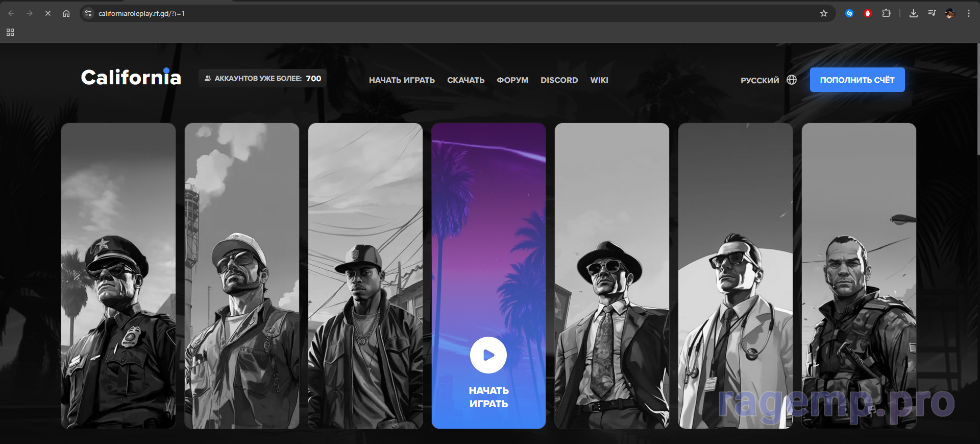
Task: Go to the СКАЧАТЬ menu link
Action: pos(465,80)
